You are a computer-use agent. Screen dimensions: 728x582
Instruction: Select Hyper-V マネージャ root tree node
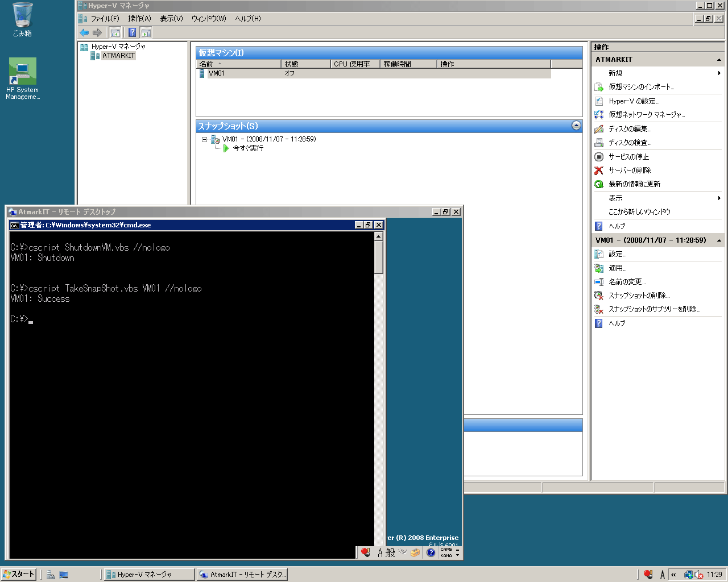click(118, 47)
